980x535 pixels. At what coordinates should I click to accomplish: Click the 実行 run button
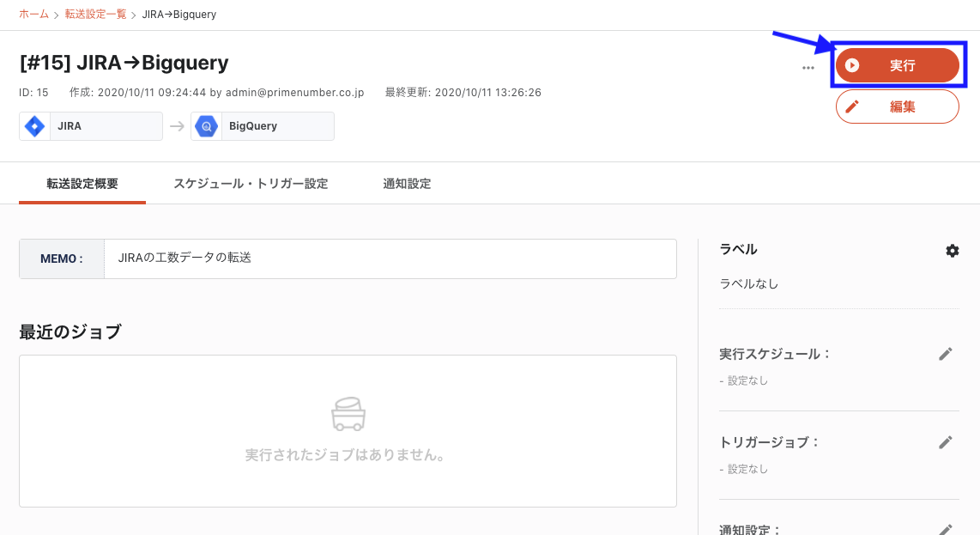point(897,65)
